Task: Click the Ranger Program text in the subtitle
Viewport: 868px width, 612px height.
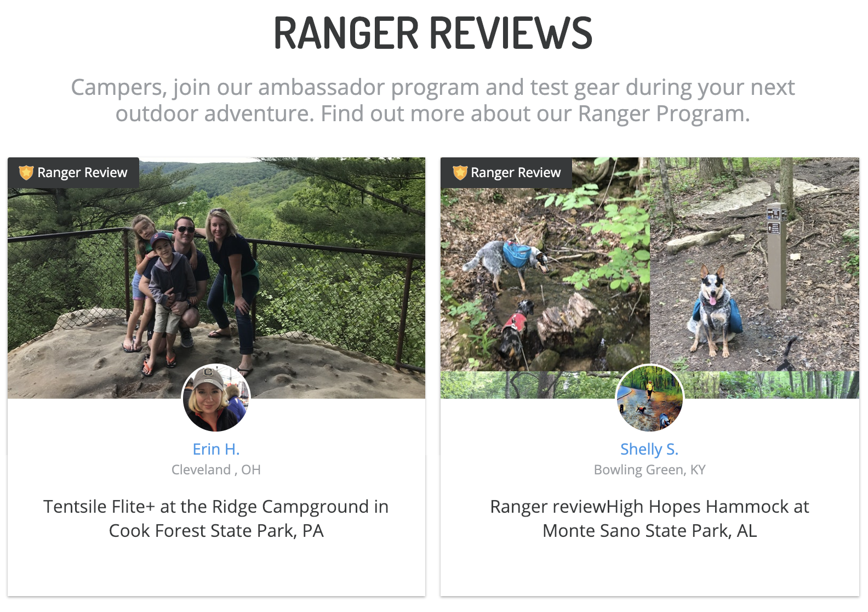Action: pyautogui.click(x=663, y=114)
